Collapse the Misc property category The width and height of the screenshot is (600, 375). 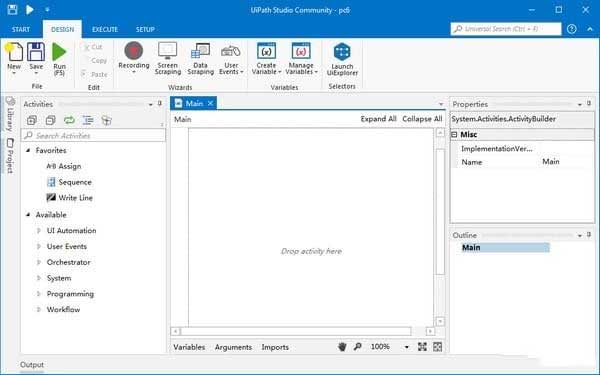pyautogui.click(x=454, y=134)
